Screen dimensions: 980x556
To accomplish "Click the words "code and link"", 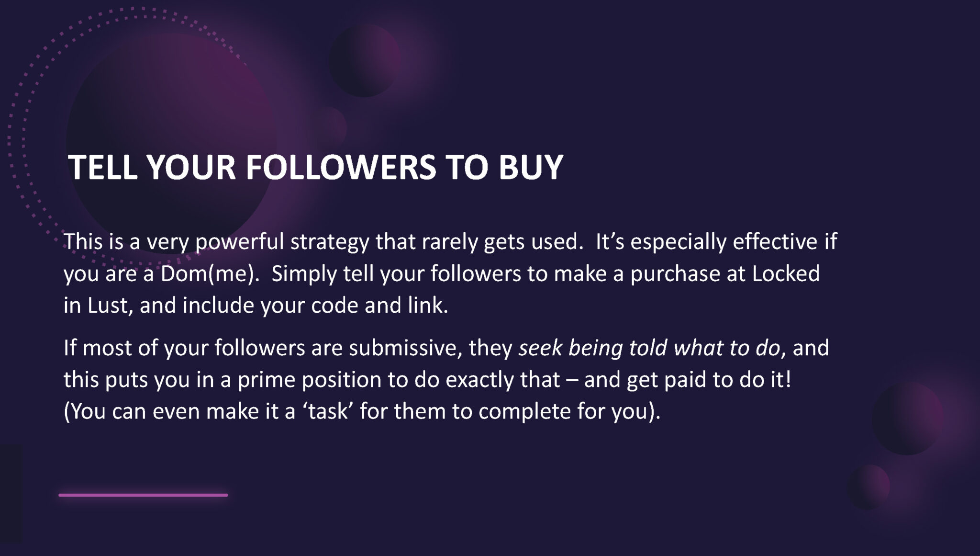I will point(379,306).
